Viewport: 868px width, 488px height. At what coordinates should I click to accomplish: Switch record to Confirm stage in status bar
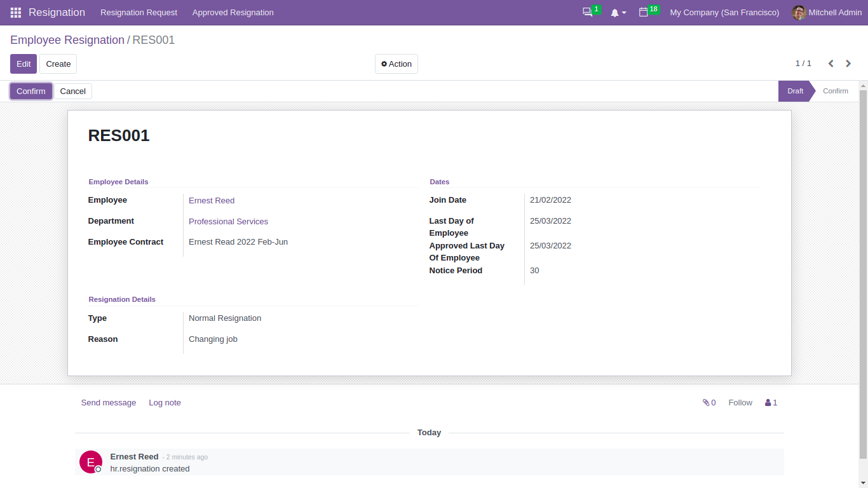point(835,91)
